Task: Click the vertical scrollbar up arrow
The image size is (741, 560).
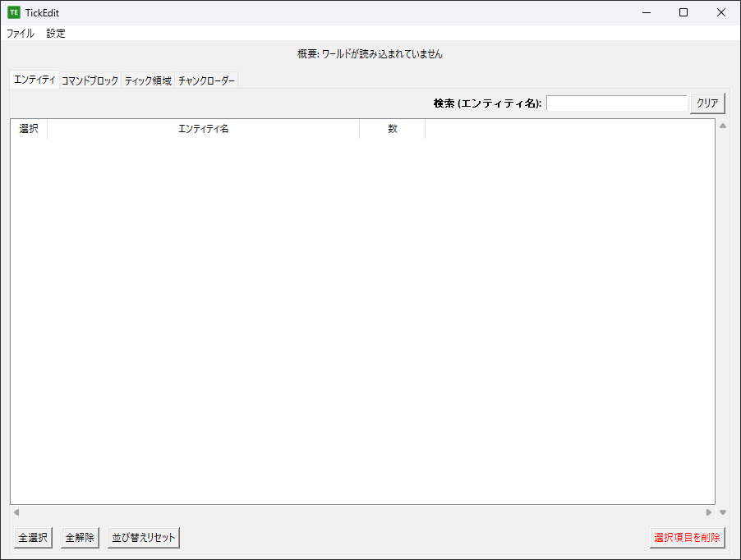Action: point(723,126)
